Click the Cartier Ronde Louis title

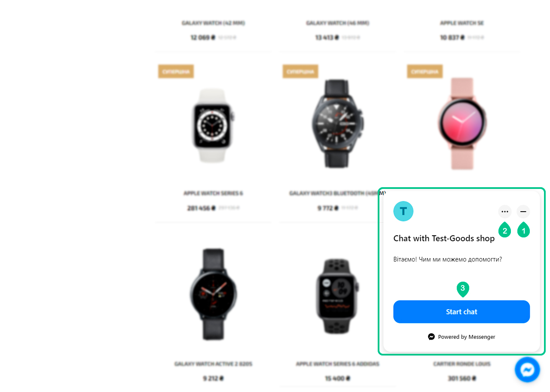(462, 364)
